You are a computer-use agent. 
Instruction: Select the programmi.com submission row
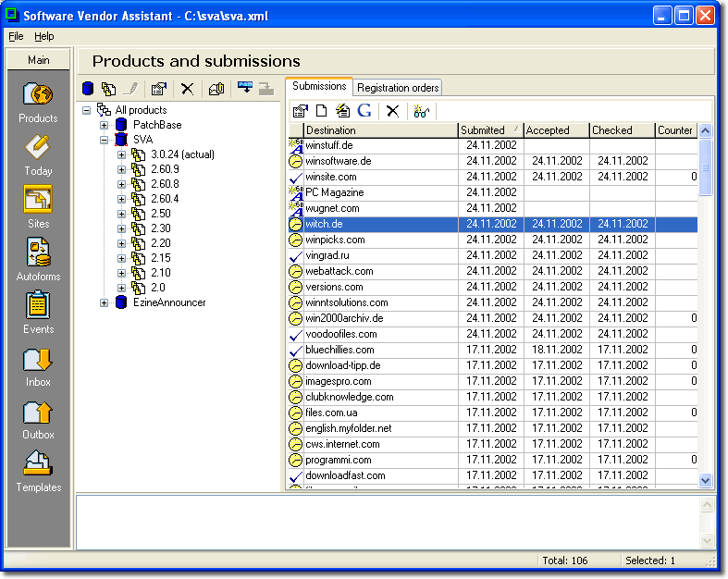[x=493, y=460]
